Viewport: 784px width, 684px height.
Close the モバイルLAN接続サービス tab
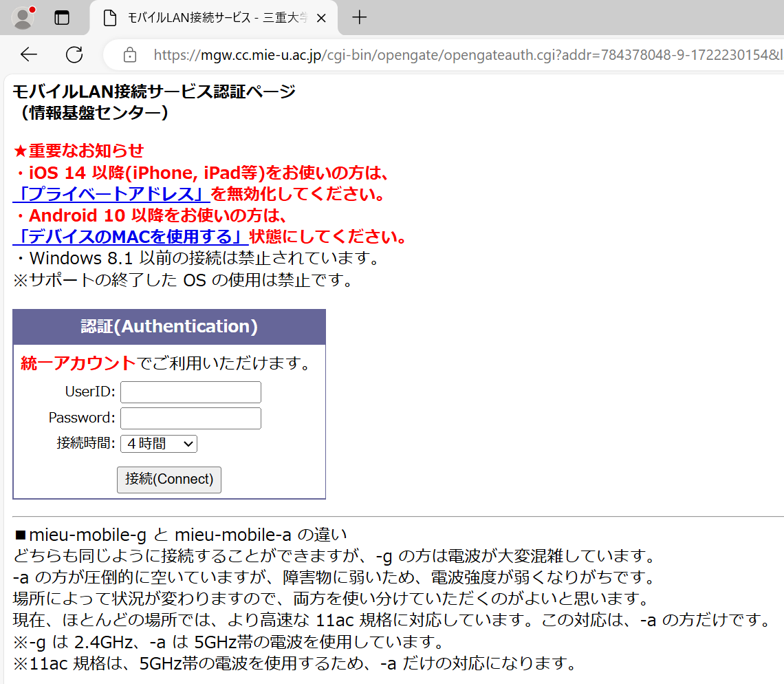(x=321, y=18)
